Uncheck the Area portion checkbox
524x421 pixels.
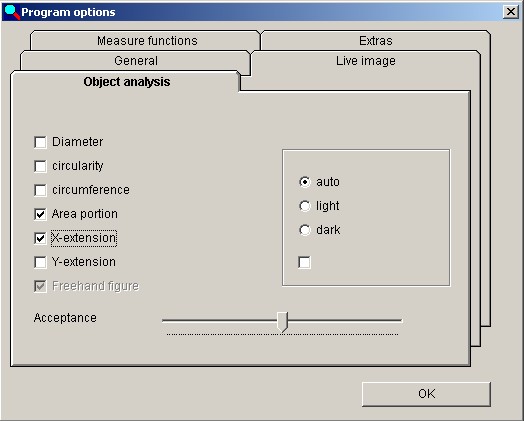(40, 214)
